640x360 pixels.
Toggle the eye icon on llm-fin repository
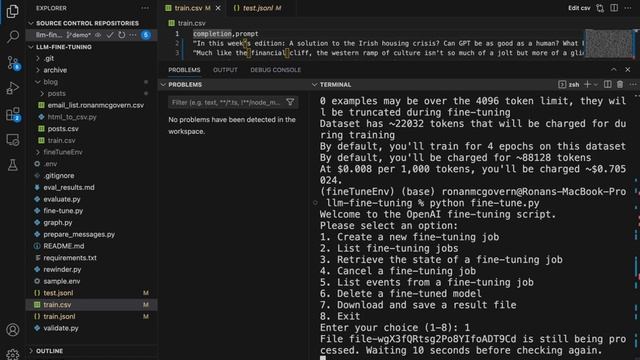98,35
